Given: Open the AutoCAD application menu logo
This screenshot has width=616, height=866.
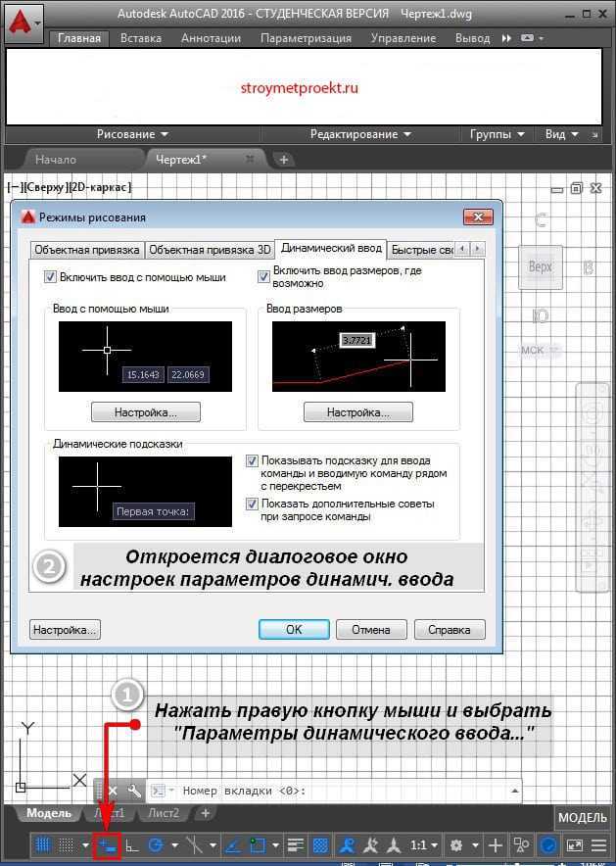Looking at the screenshot, I should 24,20.
